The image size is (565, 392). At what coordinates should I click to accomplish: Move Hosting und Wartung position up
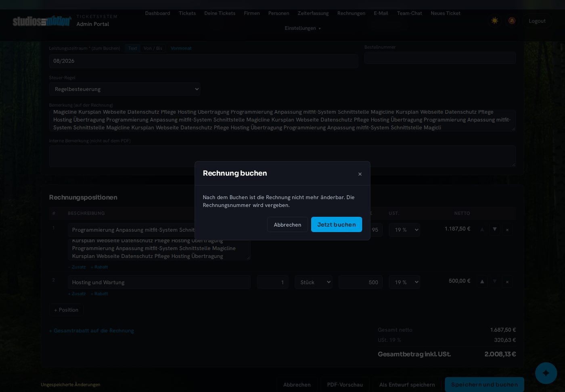[x=482, y=281]
